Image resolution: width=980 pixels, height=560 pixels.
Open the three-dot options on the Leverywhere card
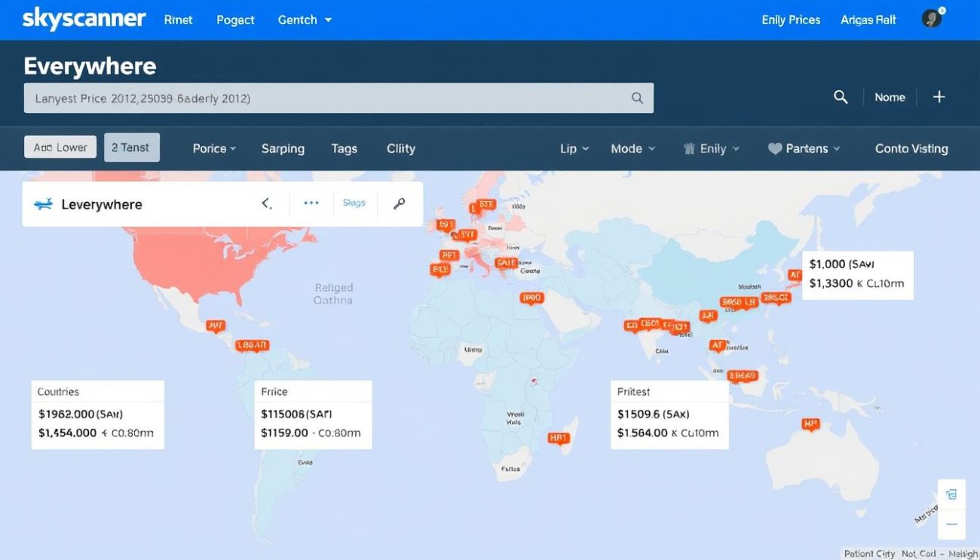(311, 203)
